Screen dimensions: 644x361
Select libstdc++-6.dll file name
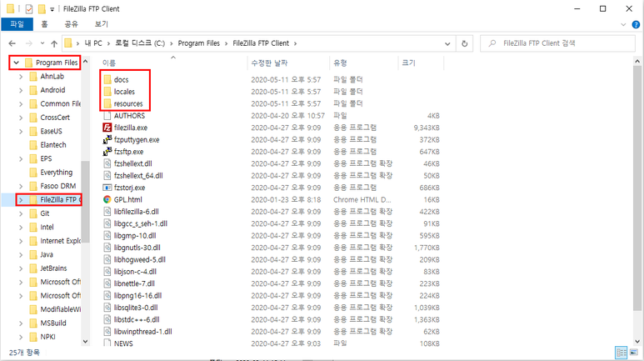pyautogui.click(x=137, y=319)
